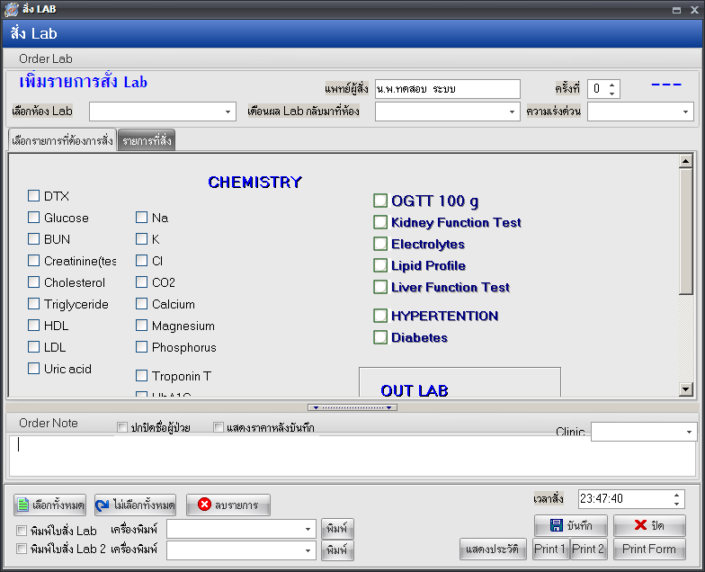Click inside the Order Note text area
The width and height of the screenshot is (705, 572).
tap(350, 456)
